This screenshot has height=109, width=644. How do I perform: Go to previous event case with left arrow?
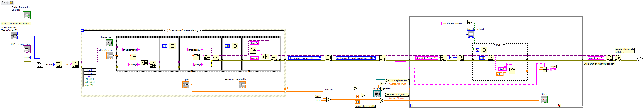[164, 30]
